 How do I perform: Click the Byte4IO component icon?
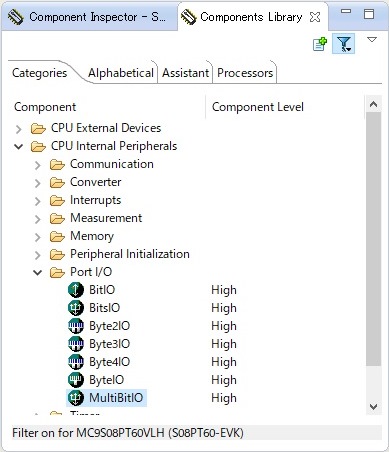(x=76, y=362)
